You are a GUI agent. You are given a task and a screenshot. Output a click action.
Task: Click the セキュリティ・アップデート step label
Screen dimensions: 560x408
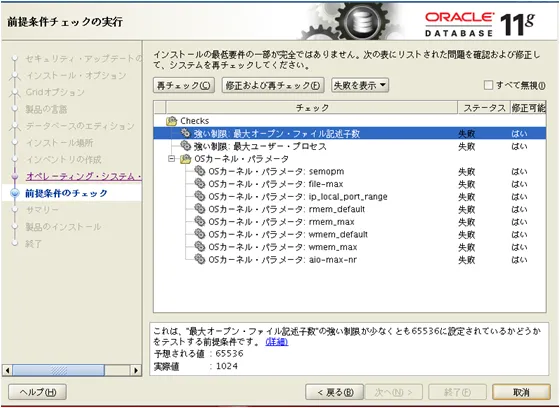[84, 58]
